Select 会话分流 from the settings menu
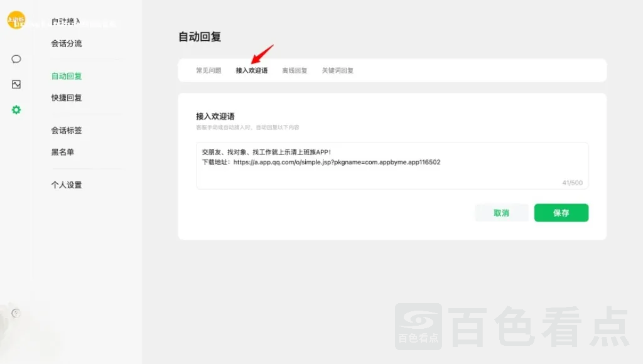The height and width of the screenshot is (364, 643). point(66,43)
